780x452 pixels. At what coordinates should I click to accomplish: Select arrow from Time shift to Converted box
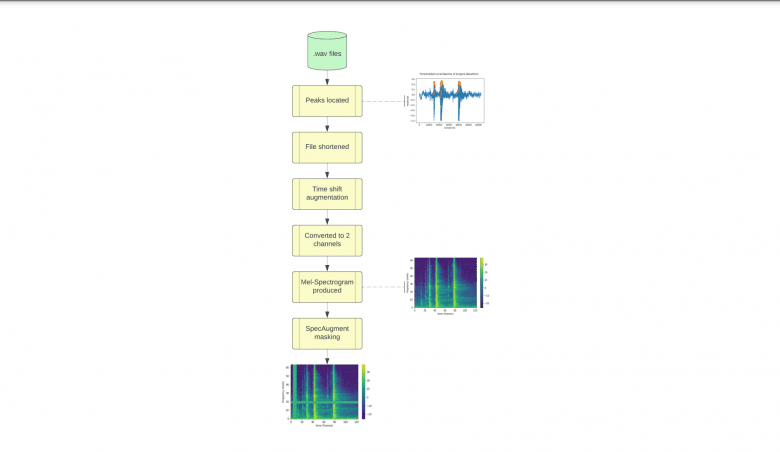click(327, 217)
